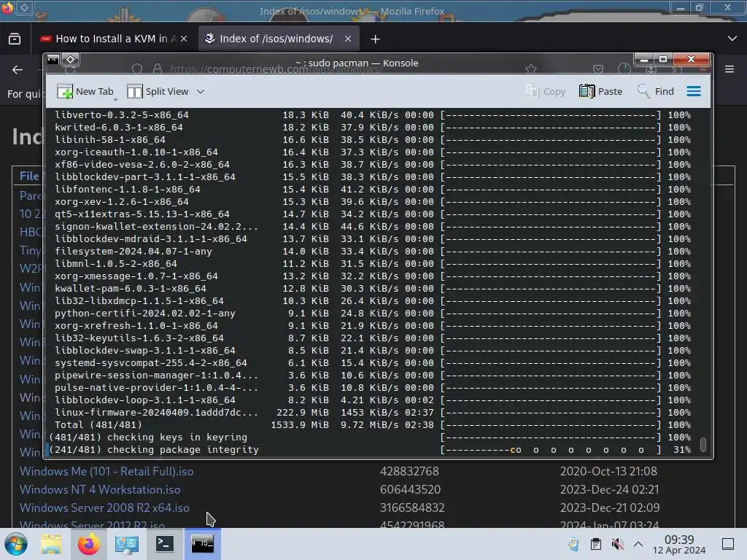Open Windows Server 2012 R2.iso link

click(92, 524)
